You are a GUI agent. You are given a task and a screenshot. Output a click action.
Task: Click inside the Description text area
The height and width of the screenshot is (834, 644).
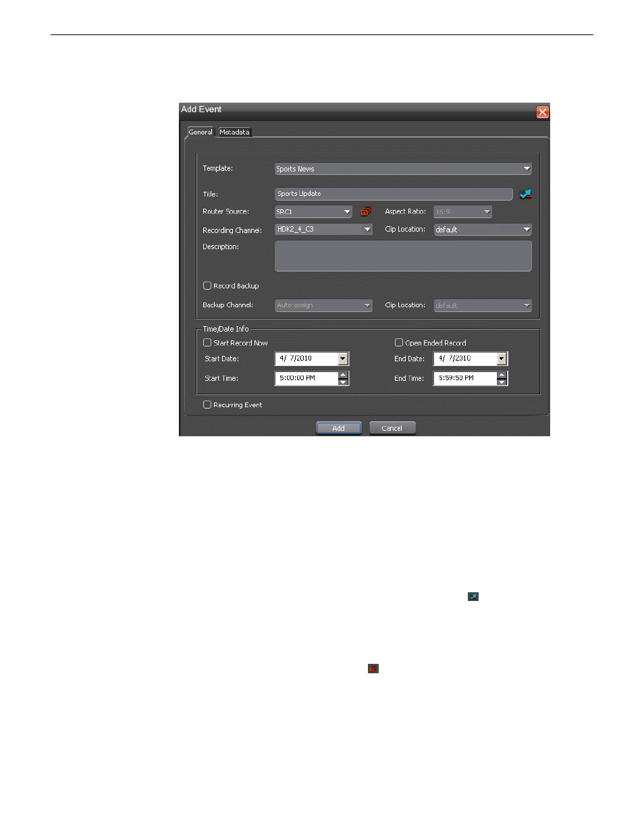click(403, 256)
